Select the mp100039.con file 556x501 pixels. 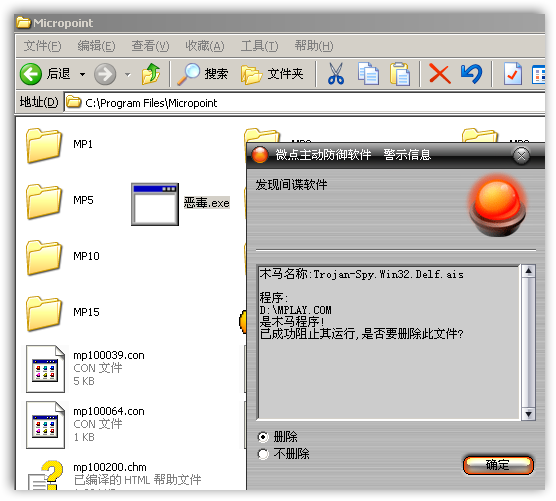pos(86,368)
